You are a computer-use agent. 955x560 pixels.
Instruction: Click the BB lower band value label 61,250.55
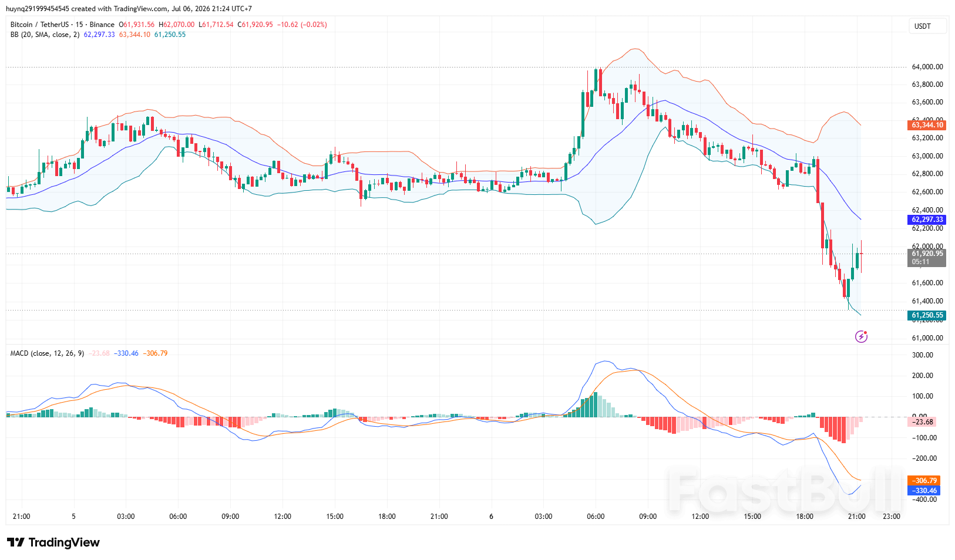tap(927, 315)
